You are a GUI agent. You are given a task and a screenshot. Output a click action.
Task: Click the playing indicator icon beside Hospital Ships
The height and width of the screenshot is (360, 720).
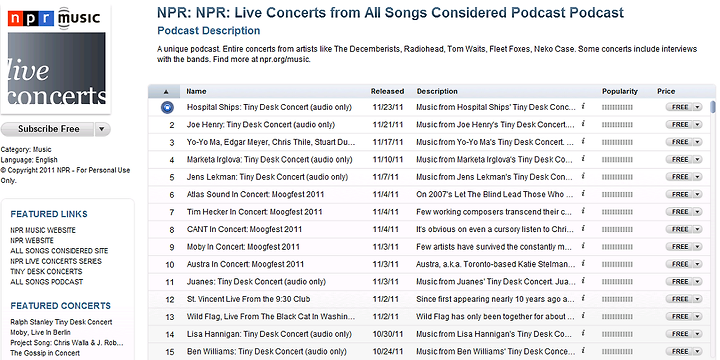(168, 107)
